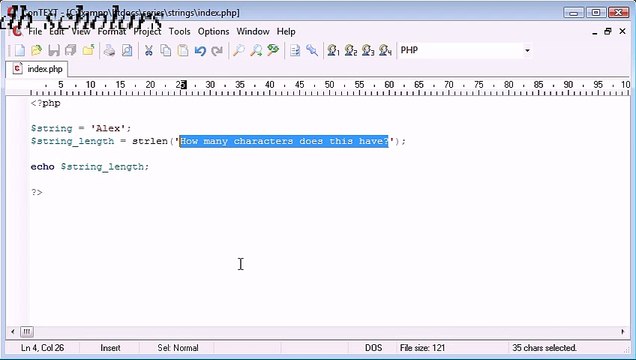This screenshot has width=636, height=360.
Task: Click the Replace text icon
Action: tap(273, 50)
